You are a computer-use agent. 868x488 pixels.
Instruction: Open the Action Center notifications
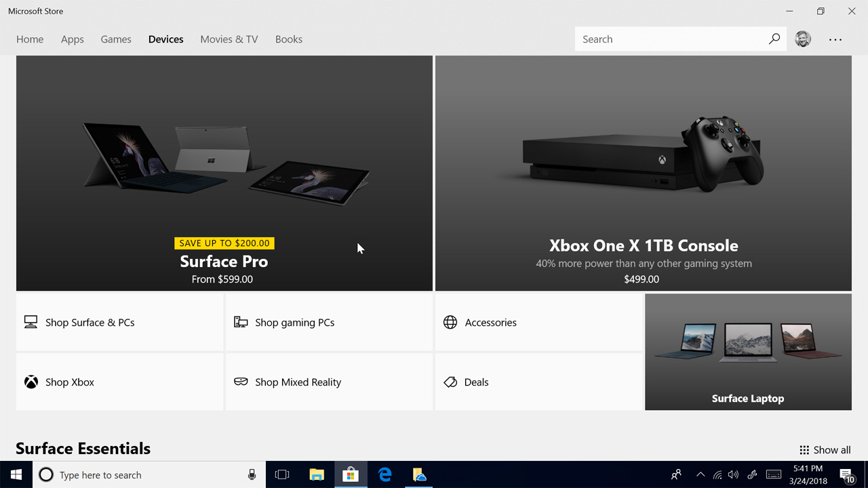pyautogui.click(x=847, y=474)
